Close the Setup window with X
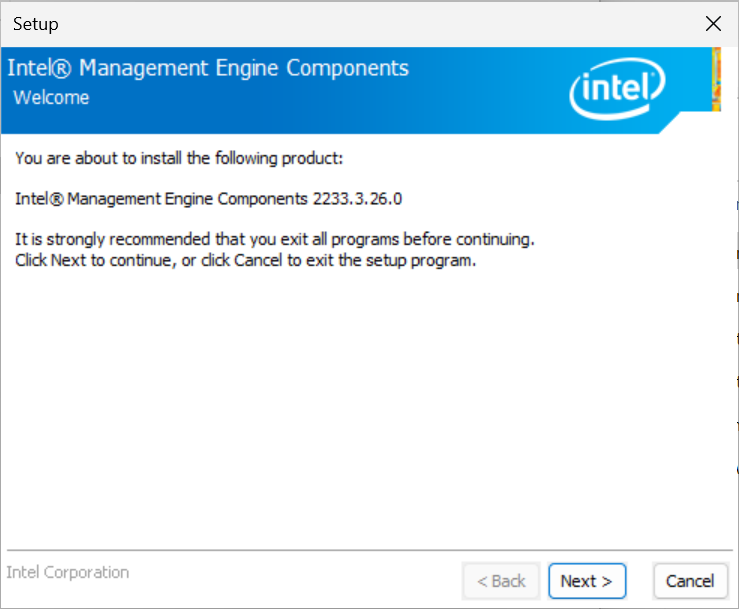Screen dimensions: 739x609 (713, 23)
